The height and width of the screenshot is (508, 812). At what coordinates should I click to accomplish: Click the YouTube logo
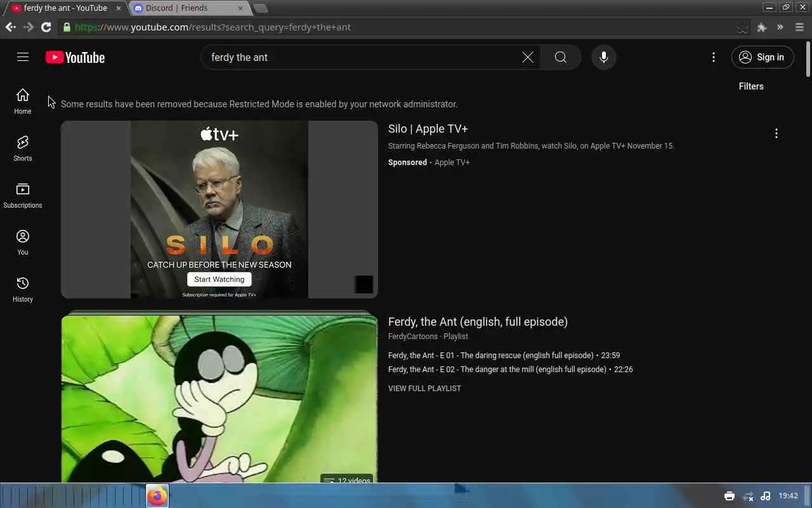coord(75,57)
